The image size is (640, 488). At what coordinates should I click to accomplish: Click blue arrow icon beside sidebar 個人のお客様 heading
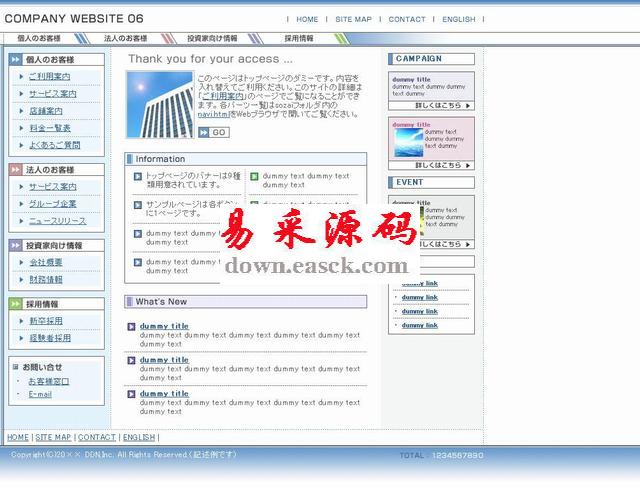pos(15,60)
